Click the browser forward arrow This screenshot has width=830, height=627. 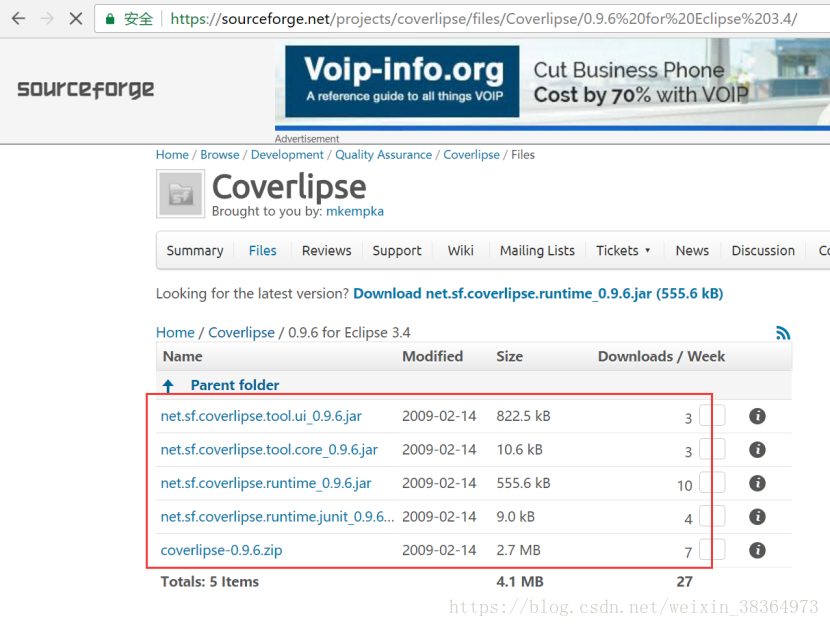point(47,19)
